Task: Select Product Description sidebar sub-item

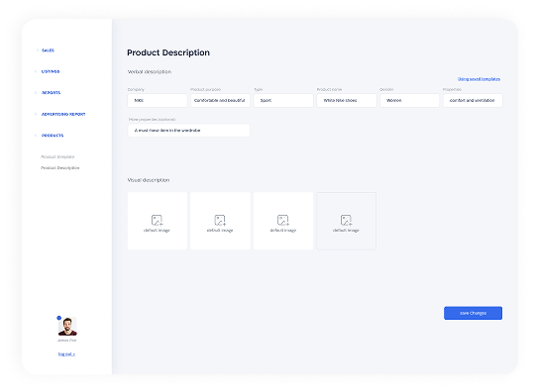Action: [59, 168]
